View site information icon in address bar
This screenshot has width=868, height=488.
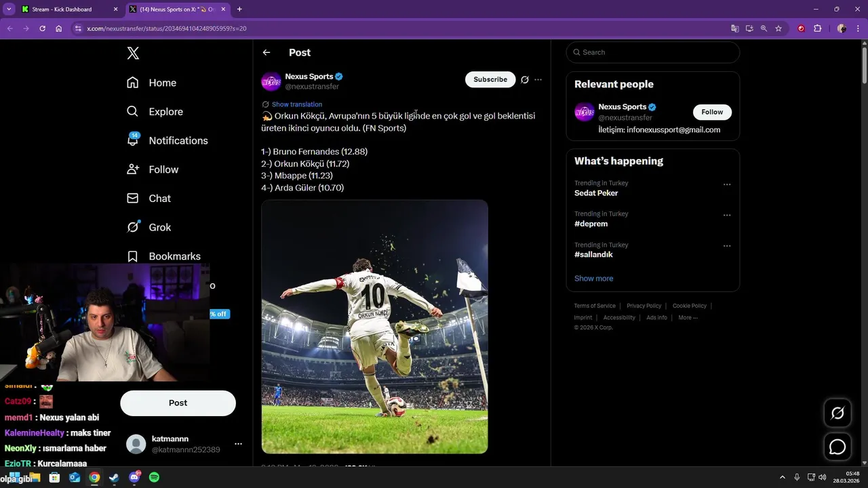pos(78,28)
